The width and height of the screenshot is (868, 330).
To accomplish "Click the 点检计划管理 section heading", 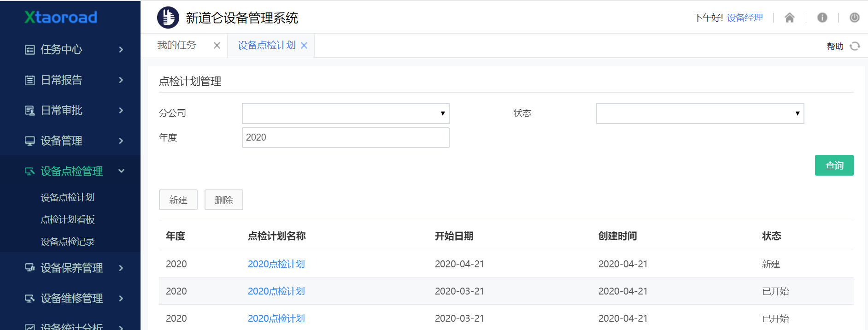I will point(190,82).
